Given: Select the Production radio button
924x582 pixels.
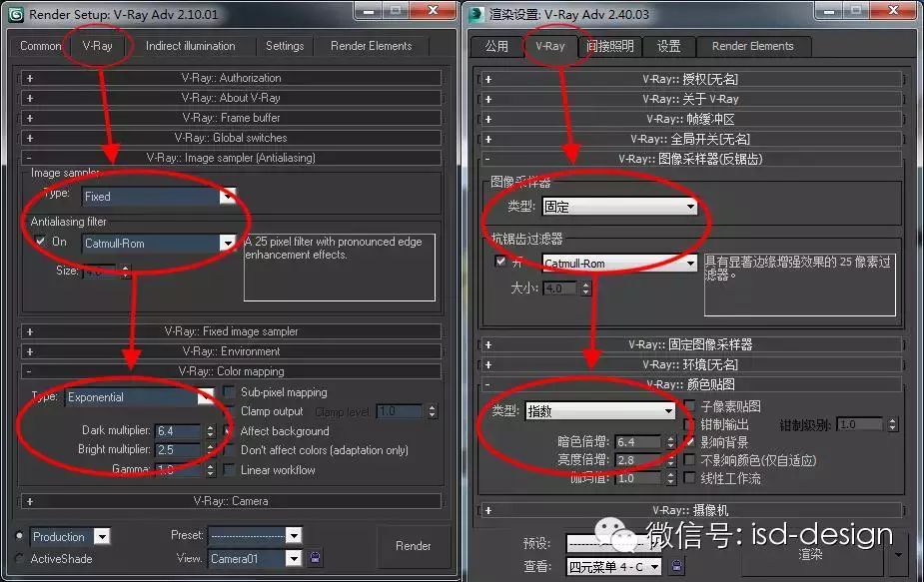Looking at the screenshot, I should pyautogui.click(x=19, y=535).
